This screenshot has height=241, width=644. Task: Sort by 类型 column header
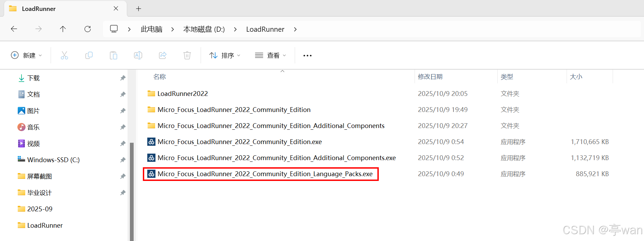coord(507,77)
